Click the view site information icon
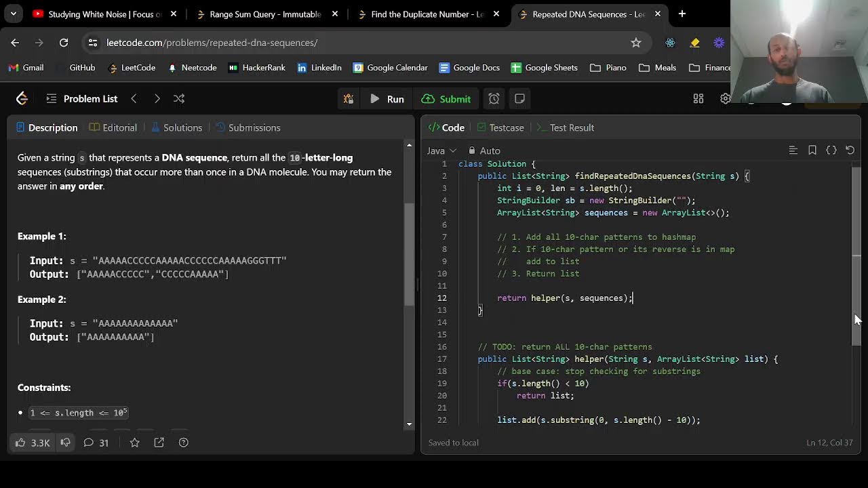The width and height of the screenshot is (868, 488). [x=93, y=43]
